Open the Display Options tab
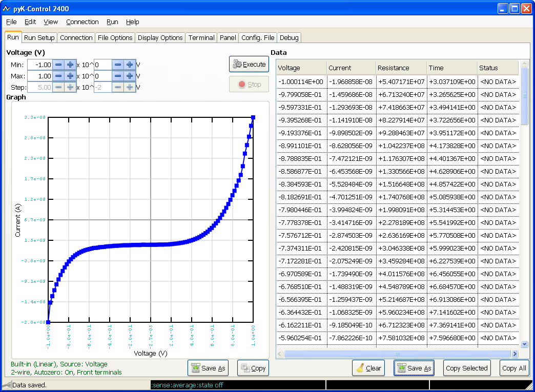 160,37
